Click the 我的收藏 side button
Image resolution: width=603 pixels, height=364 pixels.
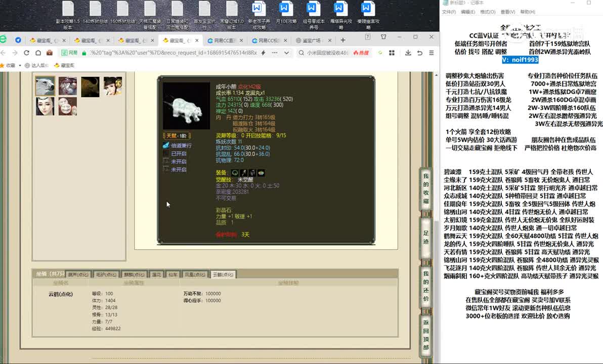pos(426,189)
